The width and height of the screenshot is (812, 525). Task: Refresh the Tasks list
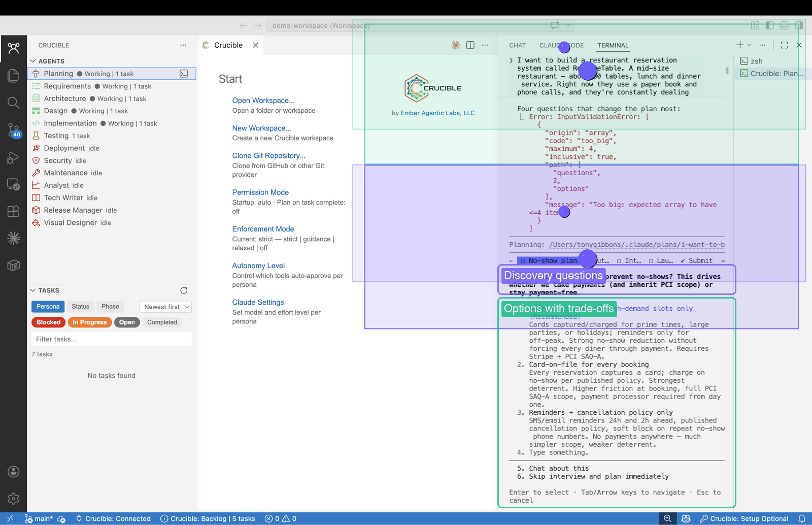click(184, 290)
